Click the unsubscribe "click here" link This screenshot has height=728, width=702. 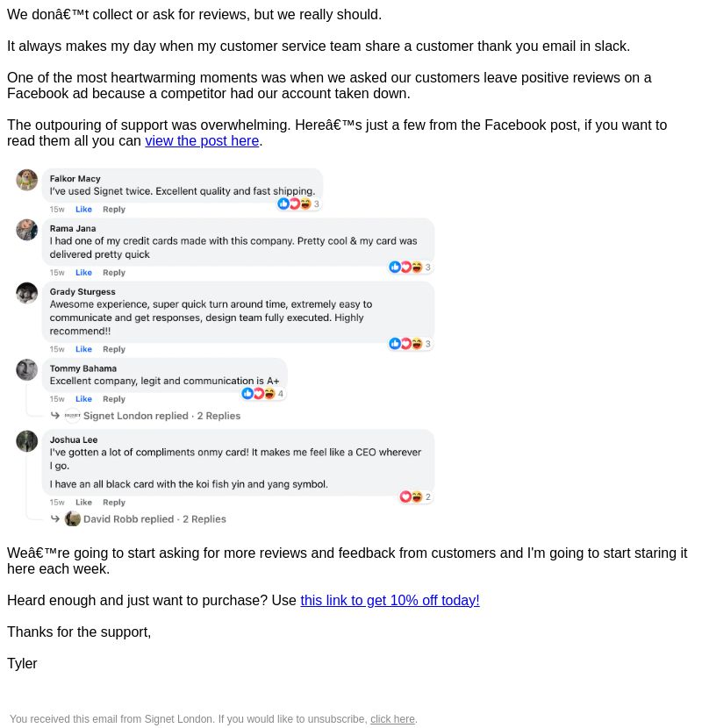click(x=392, y=718)
